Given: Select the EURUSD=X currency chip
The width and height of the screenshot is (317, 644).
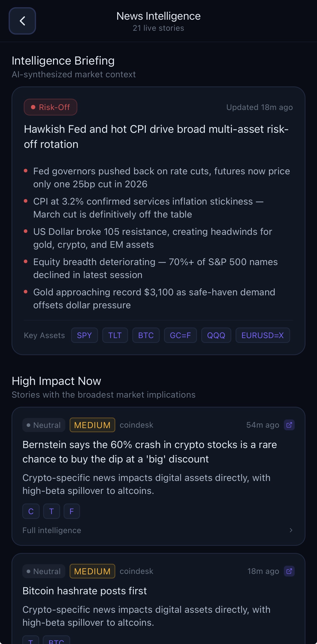Looking at the screenshot, I should click(x=262, y=335).
